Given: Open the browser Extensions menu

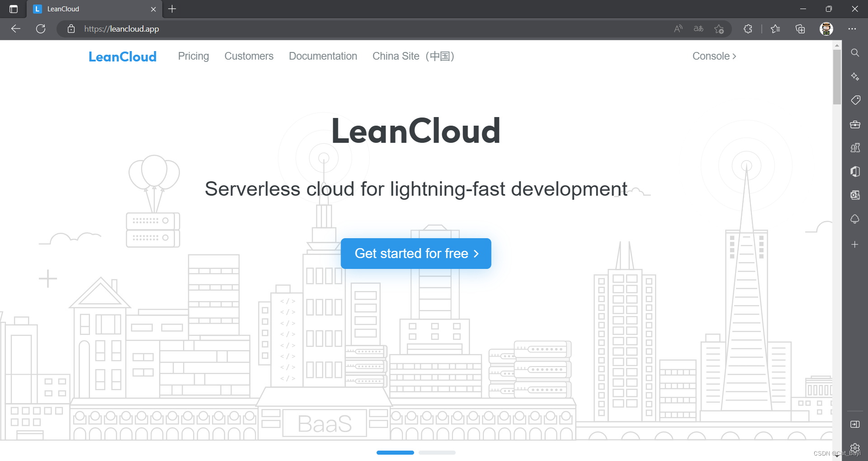Looking at the screenshot, I should (x=748, y=29).
